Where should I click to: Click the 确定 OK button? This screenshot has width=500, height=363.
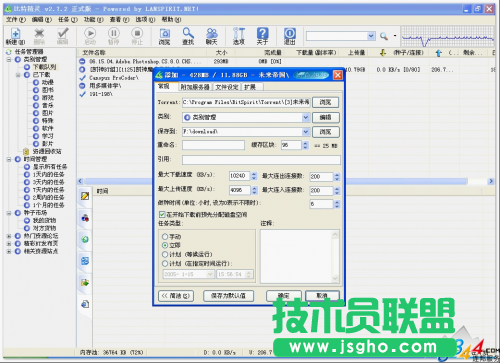pos(284,296)
